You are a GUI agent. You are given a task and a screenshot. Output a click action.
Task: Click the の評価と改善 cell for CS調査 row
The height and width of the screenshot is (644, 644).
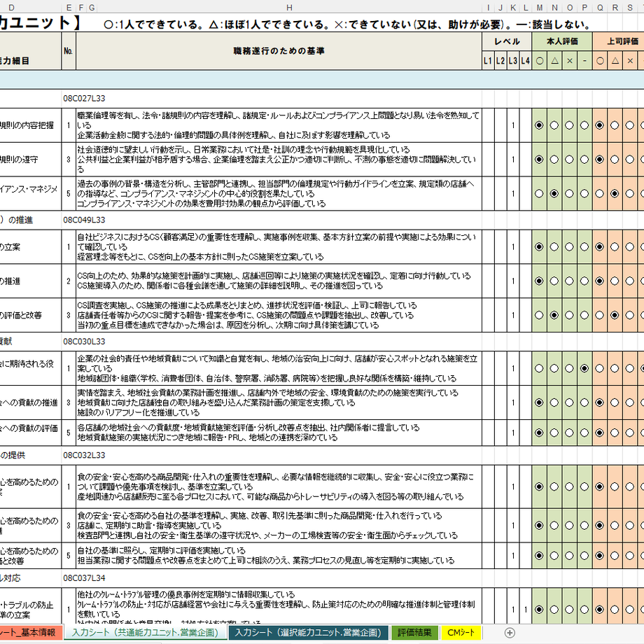pyautogui.click(x=31, y=315)
